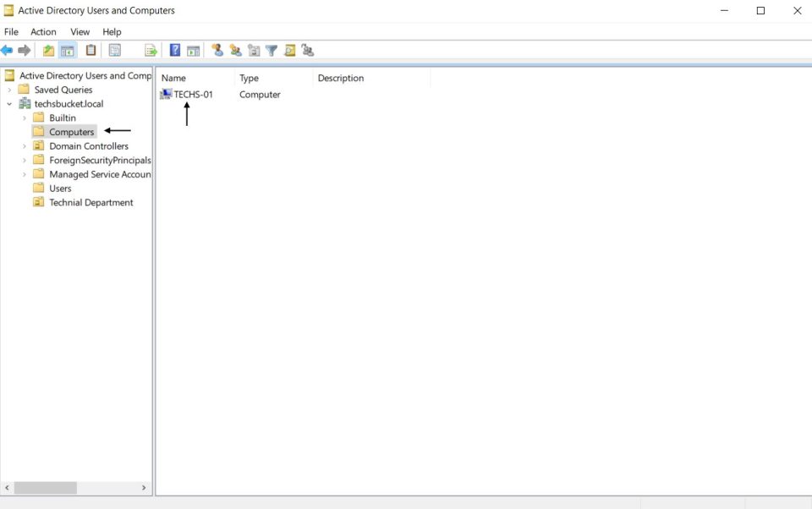Image resolution: width=812 pixels, height=509 pixels.
Task: Click the Forward arrow toolbar icon
Action: 24,50
